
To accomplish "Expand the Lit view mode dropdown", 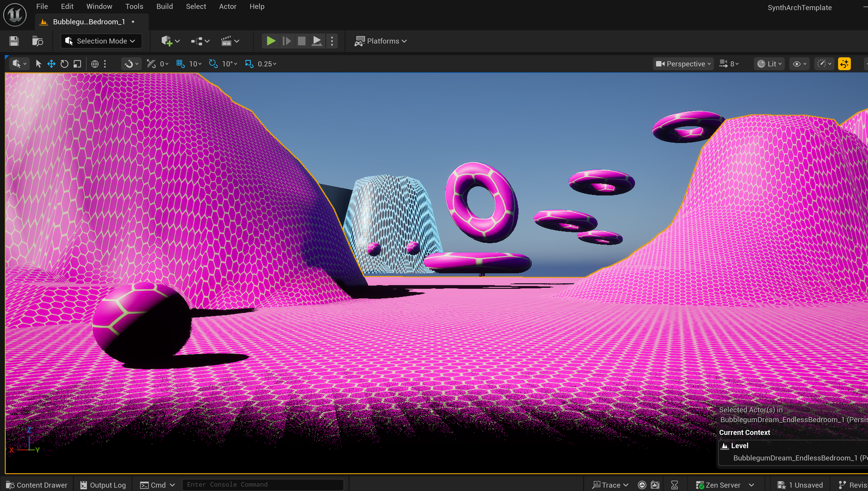I will [x=769, y=64].
